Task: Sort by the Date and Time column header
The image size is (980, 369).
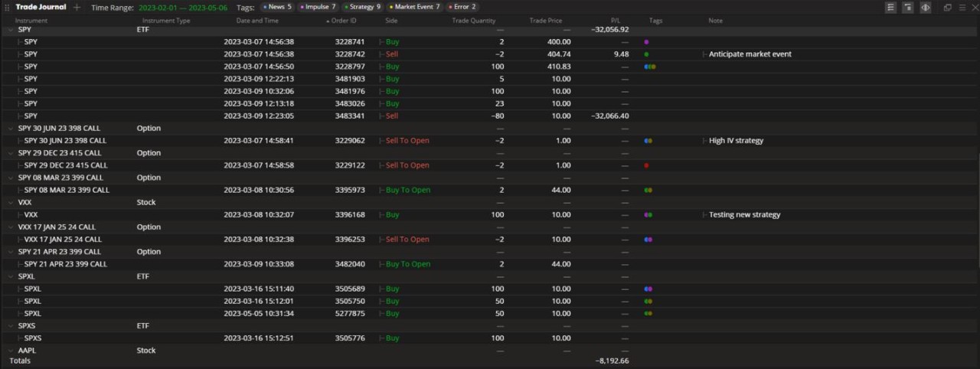Action: tap(257, 21)
